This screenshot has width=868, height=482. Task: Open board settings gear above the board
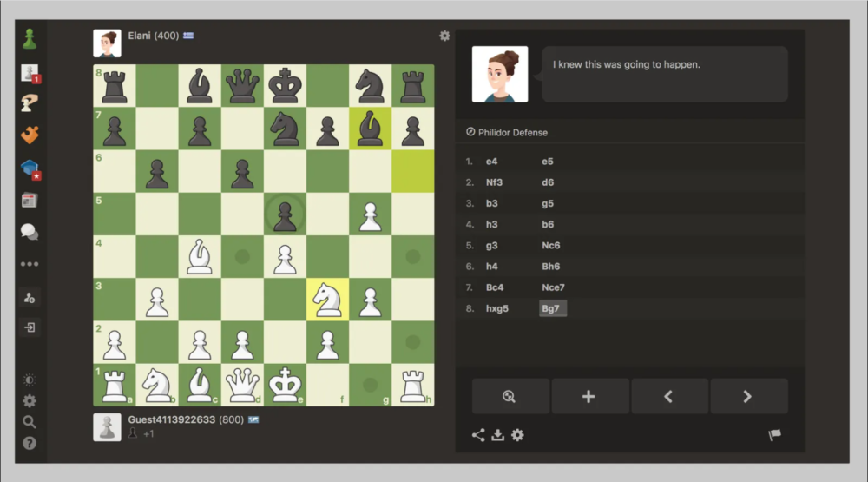444,36
